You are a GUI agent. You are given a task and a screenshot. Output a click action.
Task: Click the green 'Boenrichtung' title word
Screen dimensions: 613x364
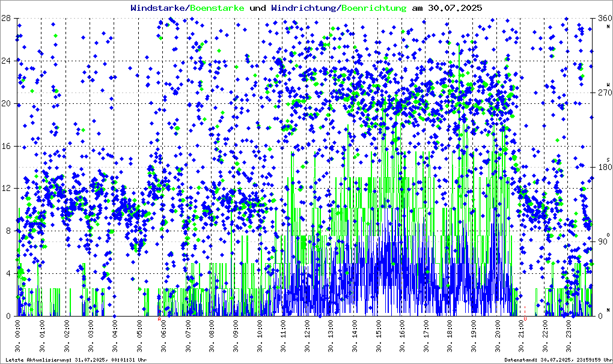point(374,8)
